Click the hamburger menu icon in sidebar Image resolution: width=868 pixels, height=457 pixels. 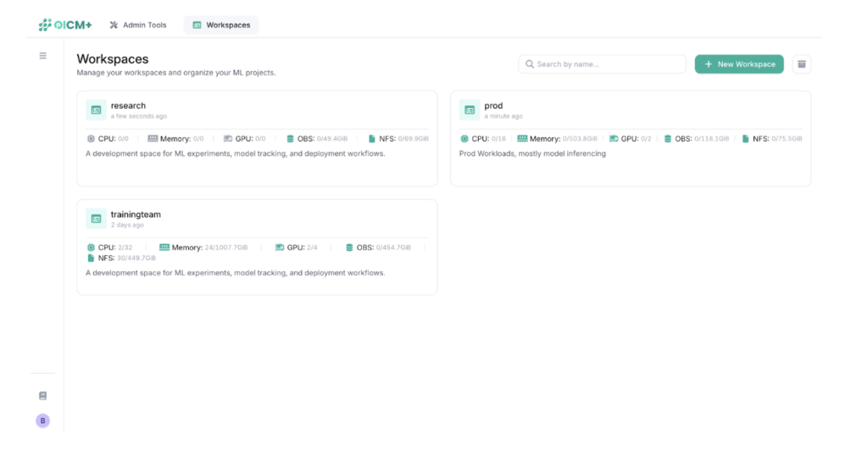coord(43,56)
